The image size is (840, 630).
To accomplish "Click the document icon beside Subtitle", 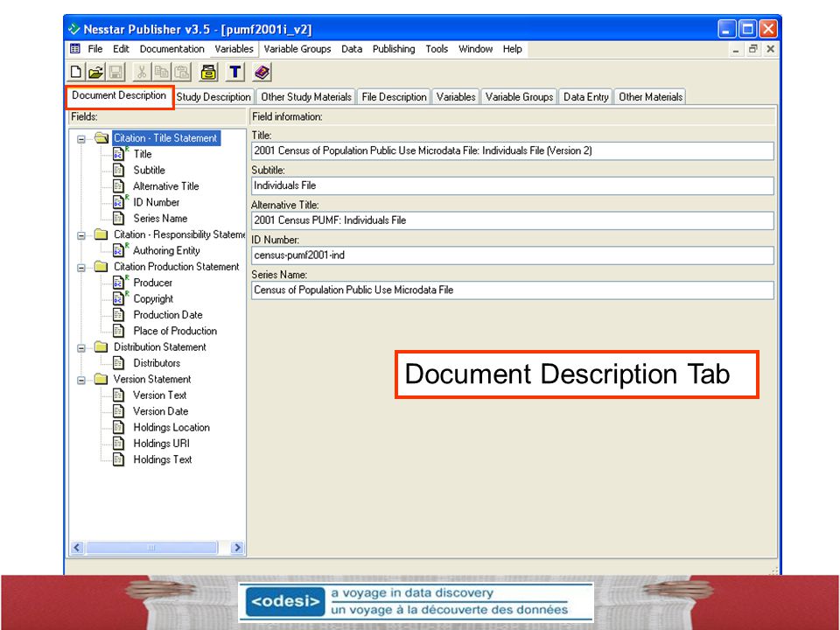I will 119,170.
